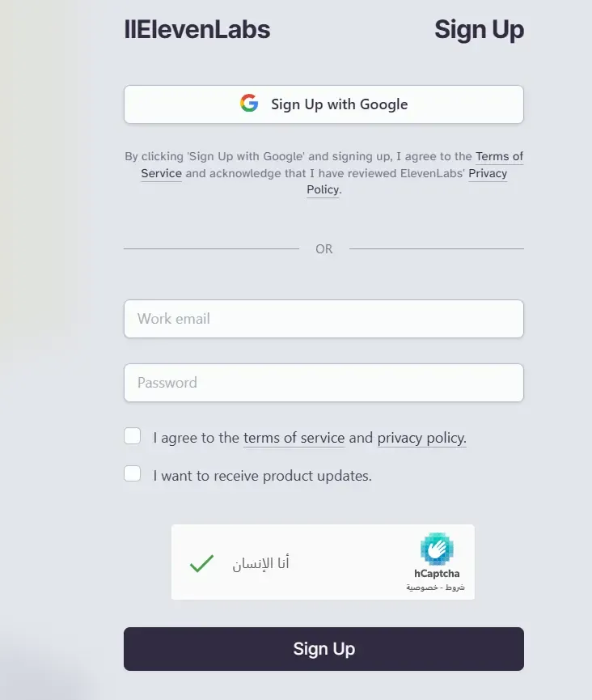Check the agree to terms checkbox
The width and height of the screenshot is (592, 700).
[133, 437]
